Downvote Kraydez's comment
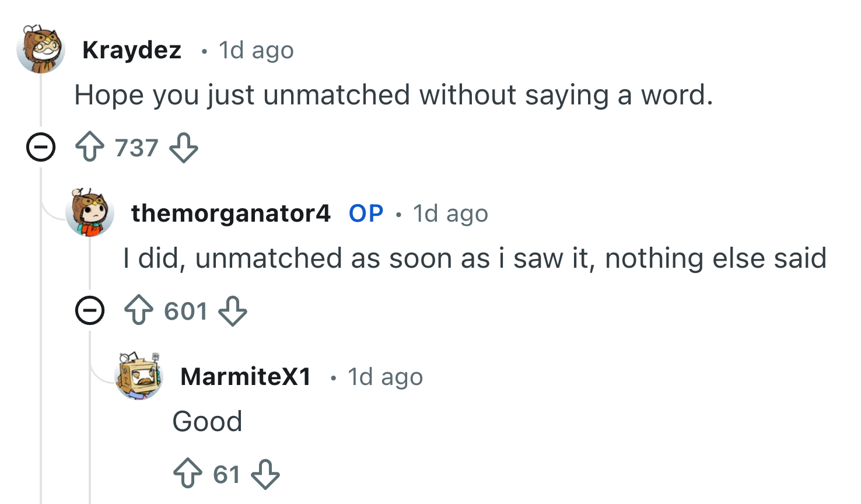The height and width of the screenshot is (504, 861). 183,148
